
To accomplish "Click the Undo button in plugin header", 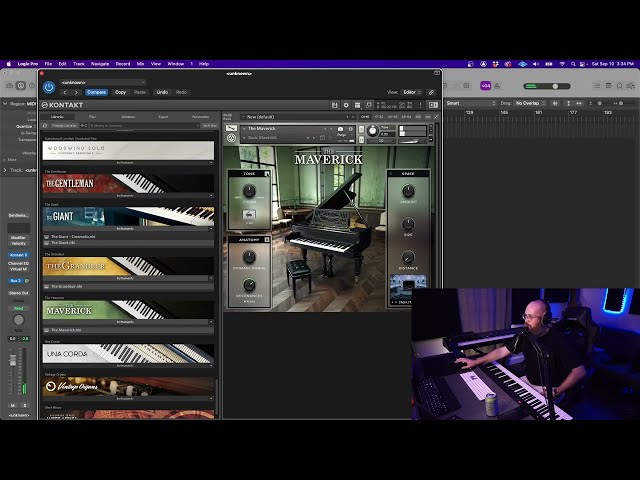I will [162, 92].
